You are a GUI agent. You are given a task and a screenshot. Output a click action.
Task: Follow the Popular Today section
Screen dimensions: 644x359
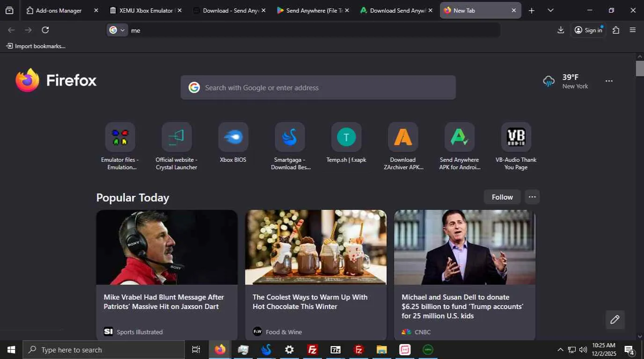[x=502, y=197]
